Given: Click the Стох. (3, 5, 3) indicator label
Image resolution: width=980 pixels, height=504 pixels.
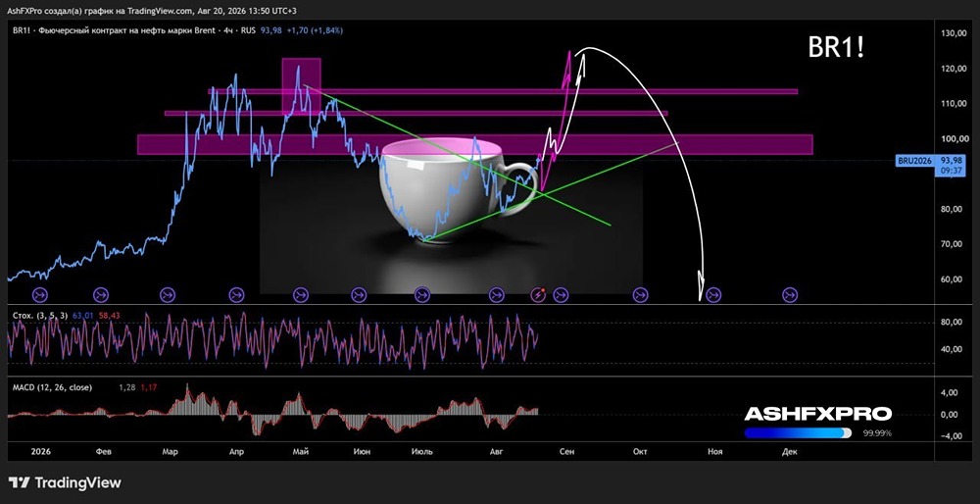Looking at the screenshot, I should [40, 316].
